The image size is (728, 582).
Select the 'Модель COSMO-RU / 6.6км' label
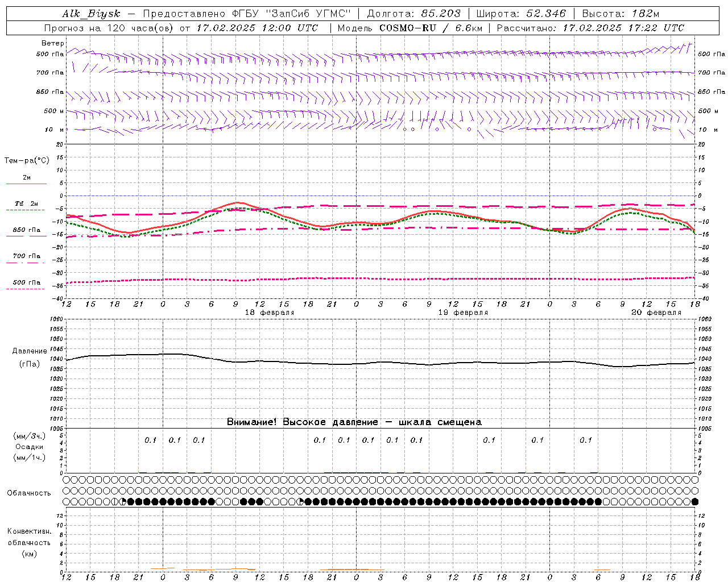409,28
